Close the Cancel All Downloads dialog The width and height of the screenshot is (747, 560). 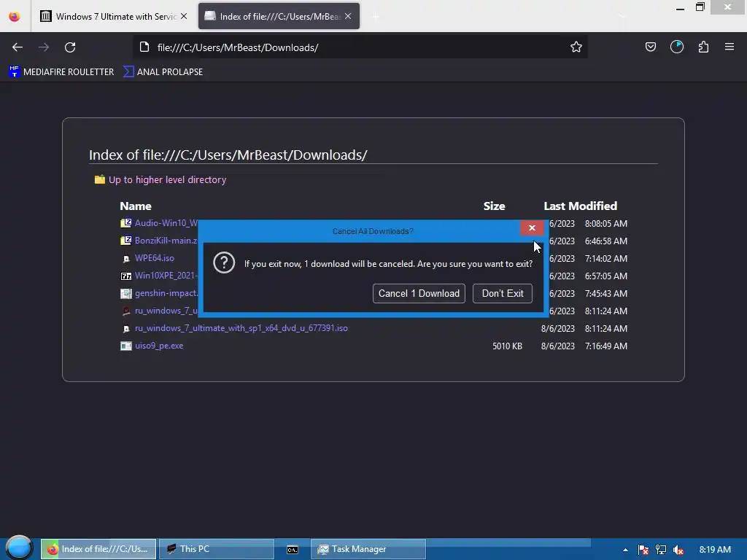coord(532,228)
